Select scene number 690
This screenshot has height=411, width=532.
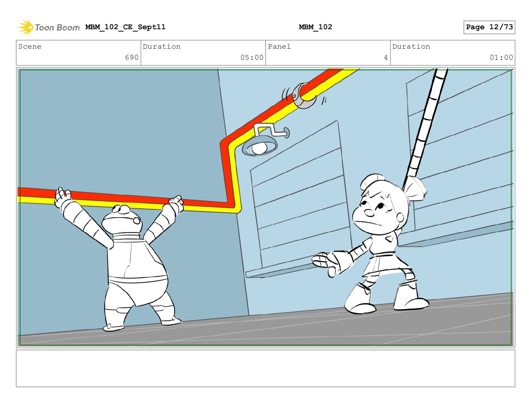132,57
